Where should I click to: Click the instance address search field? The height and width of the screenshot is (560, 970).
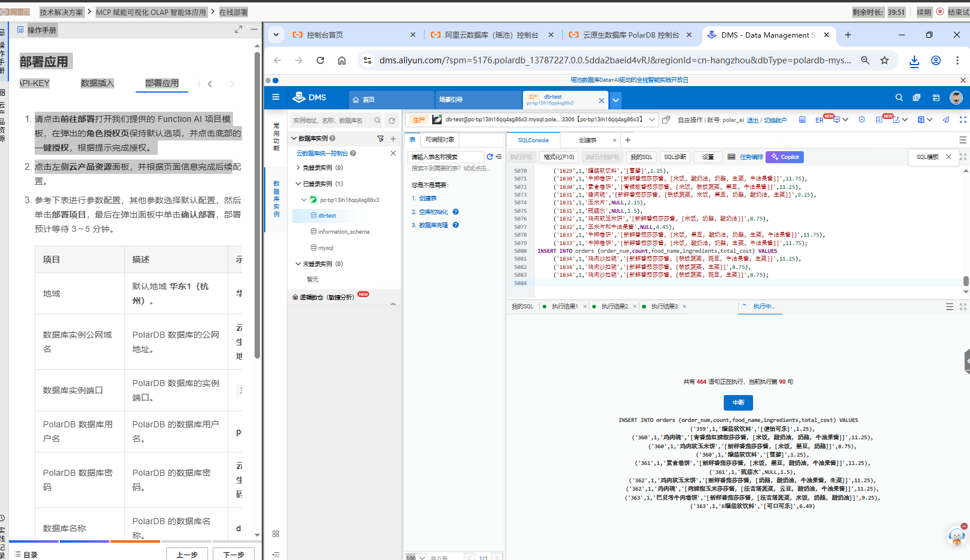336,121
